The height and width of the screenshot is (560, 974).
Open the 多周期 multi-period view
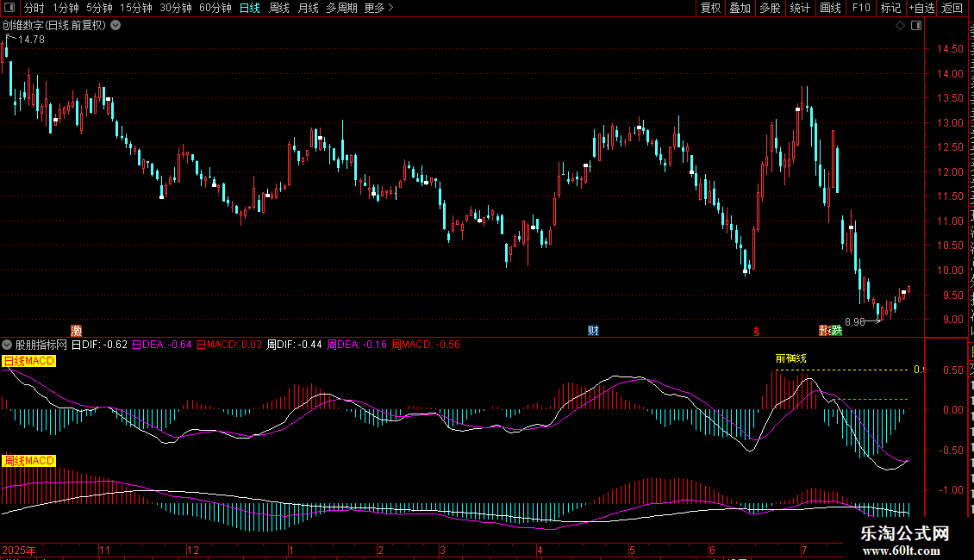tap(341, 8)
